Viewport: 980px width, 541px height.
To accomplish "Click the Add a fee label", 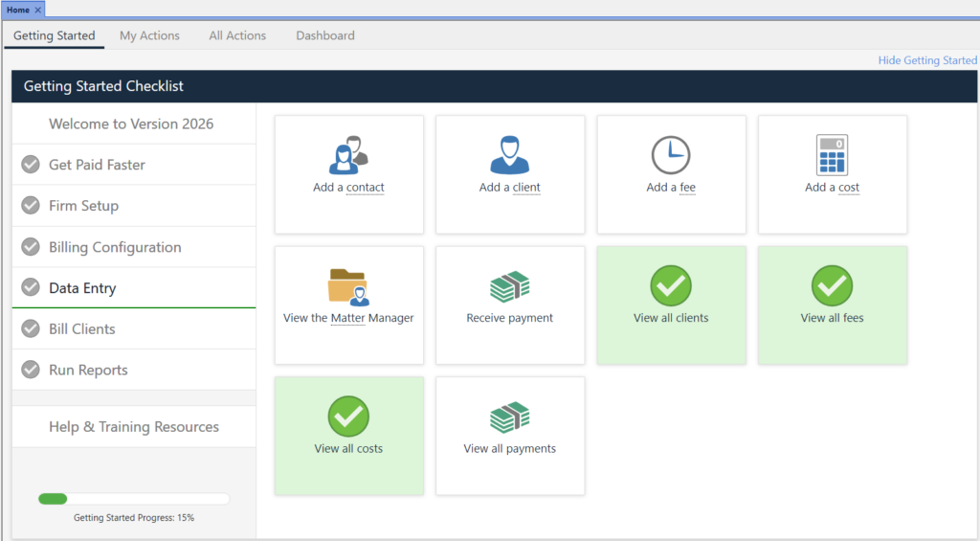I will pos(671,187).
